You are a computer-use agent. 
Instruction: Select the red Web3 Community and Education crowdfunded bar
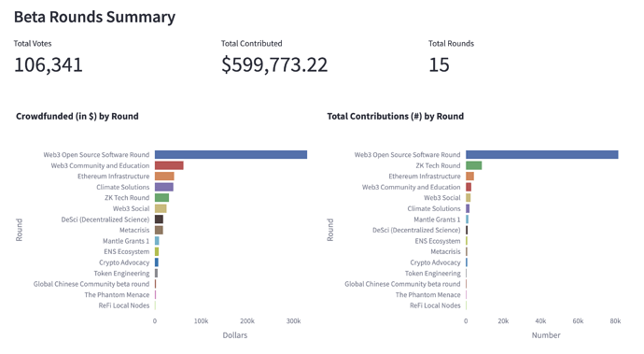(169, 165)
